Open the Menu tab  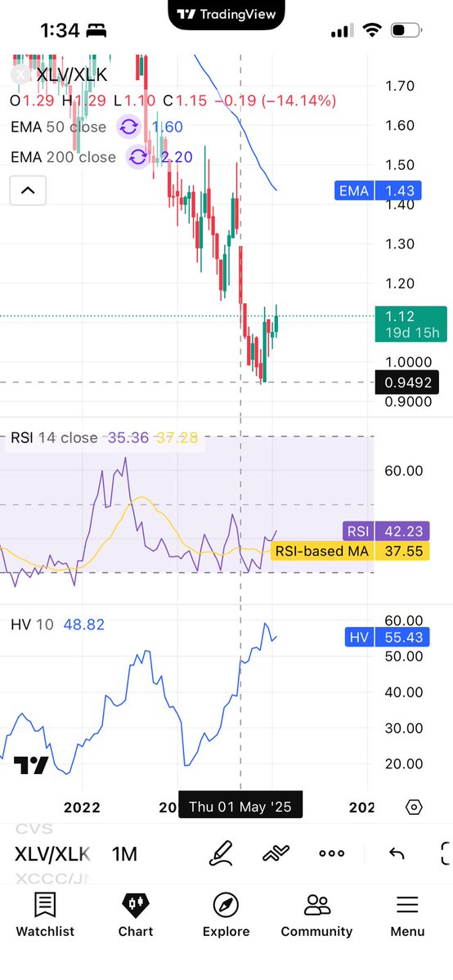[407, 915]
